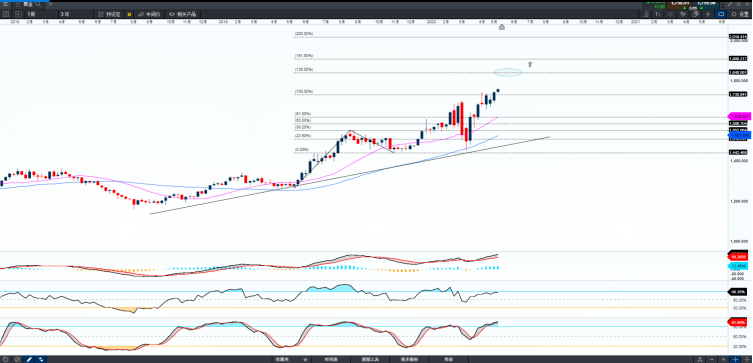This screenshot has width=753, height=363.
Task: Click the sell price quote box
Action: click(680, 5)
